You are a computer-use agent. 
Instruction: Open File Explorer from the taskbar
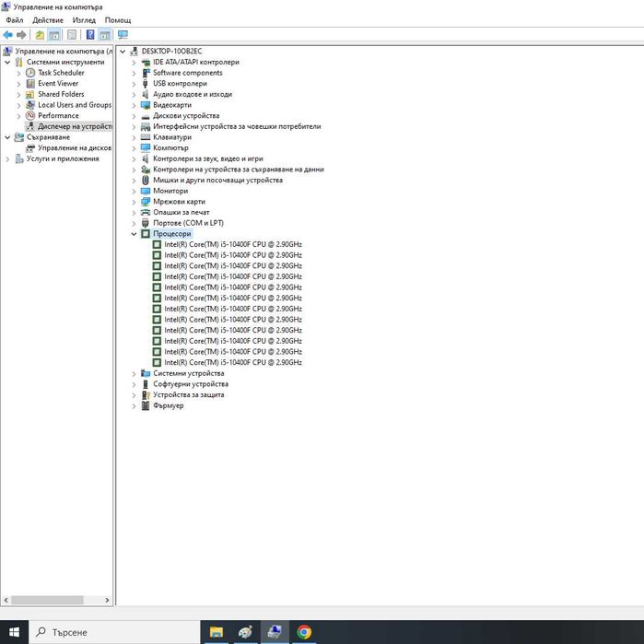coord(217,632)
